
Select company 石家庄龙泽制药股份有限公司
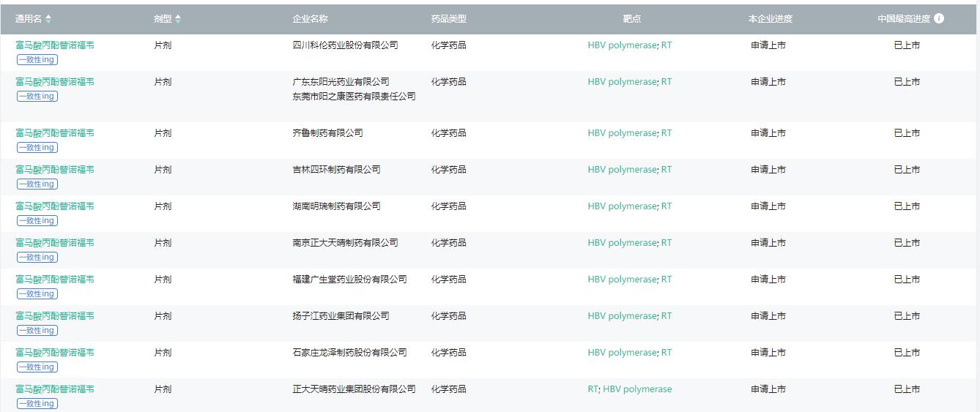[349, 353]
